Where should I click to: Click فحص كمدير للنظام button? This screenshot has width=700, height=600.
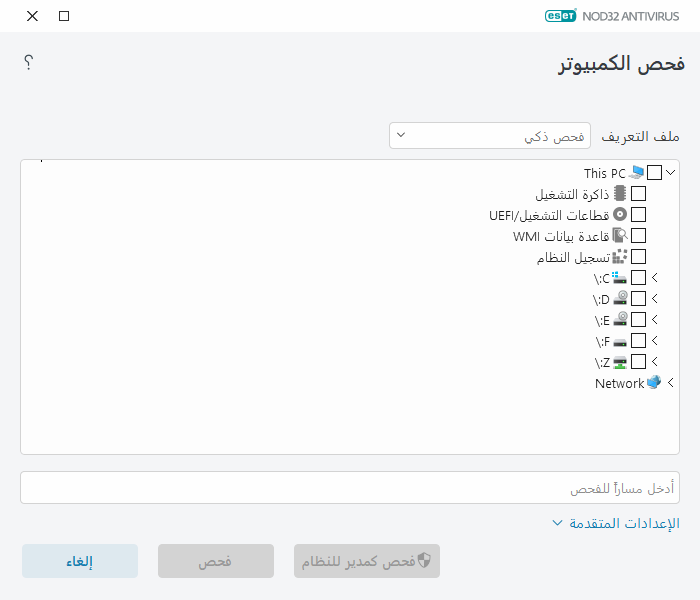click(367, 561)
